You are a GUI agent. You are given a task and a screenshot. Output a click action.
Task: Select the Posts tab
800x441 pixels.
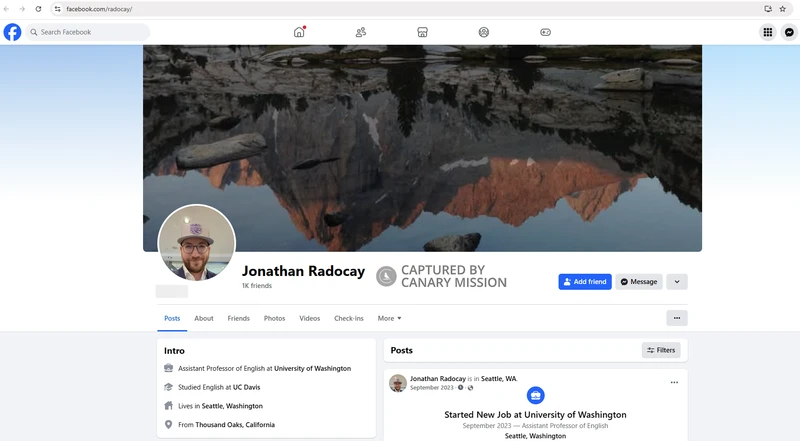click(172, 318)
